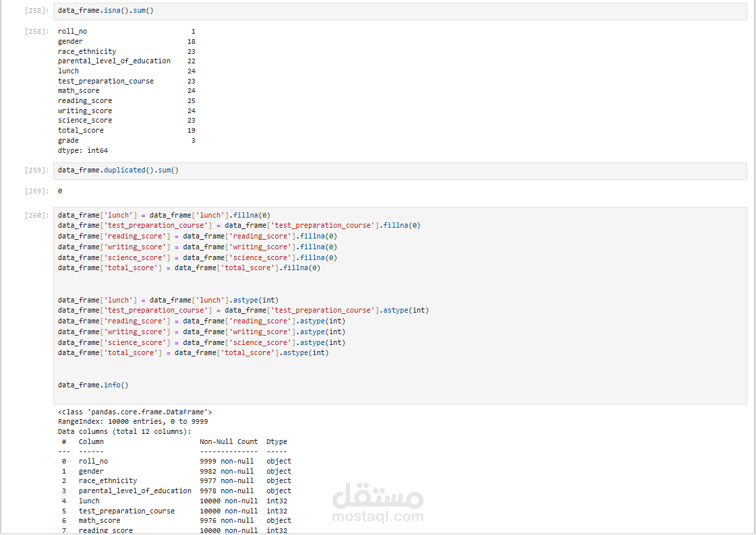Click the output prompt next to roll_no
The image size is (756, 535).
pyautogui.click(x=36, y=32)
